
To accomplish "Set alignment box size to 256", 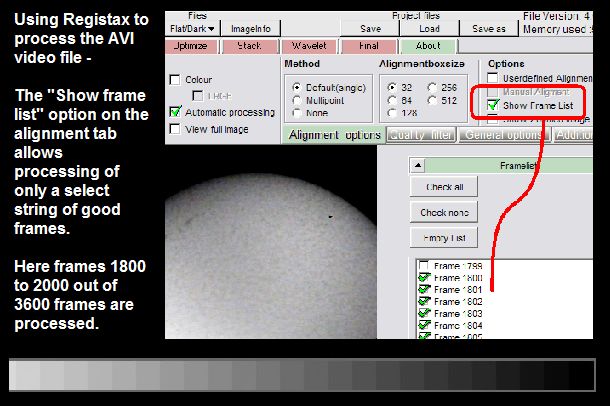I will [432, 87].
